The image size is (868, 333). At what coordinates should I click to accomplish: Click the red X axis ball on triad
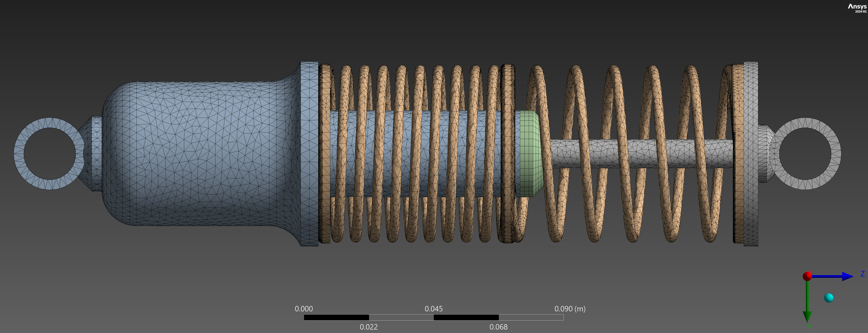(x=807, y=276)
